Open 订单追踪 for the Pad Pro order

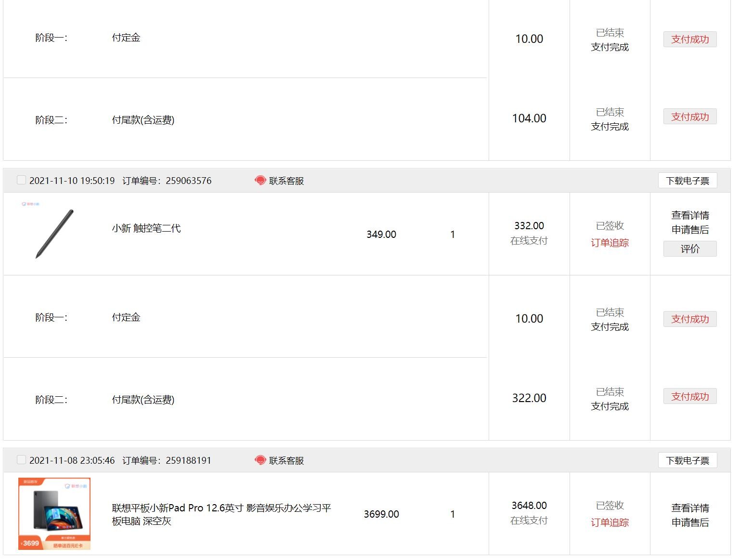pos(610,522)
